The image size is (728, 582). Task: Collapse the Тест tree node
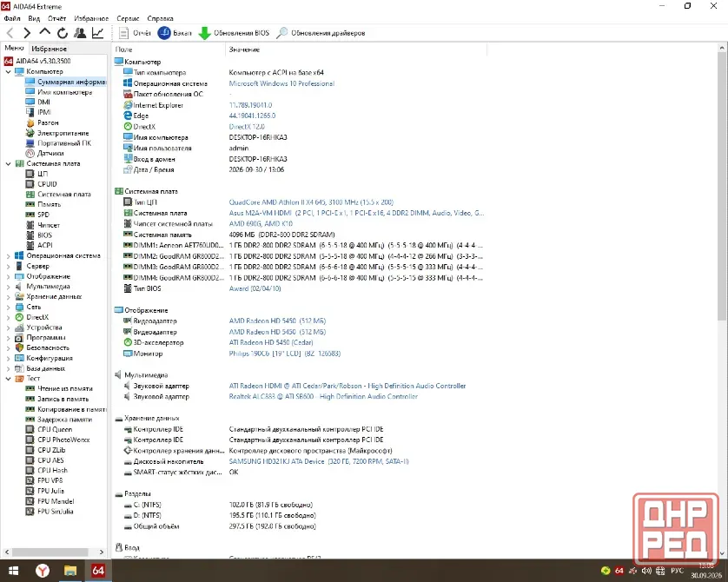8,378
